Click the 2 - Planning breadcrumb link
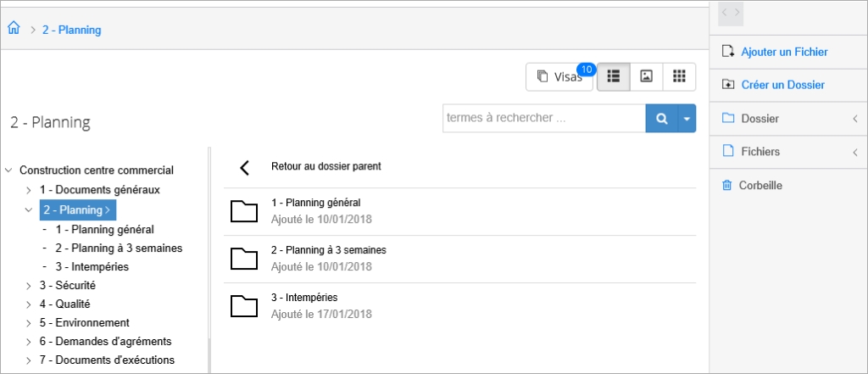This screenshot has height=374, width=868. 71,30
